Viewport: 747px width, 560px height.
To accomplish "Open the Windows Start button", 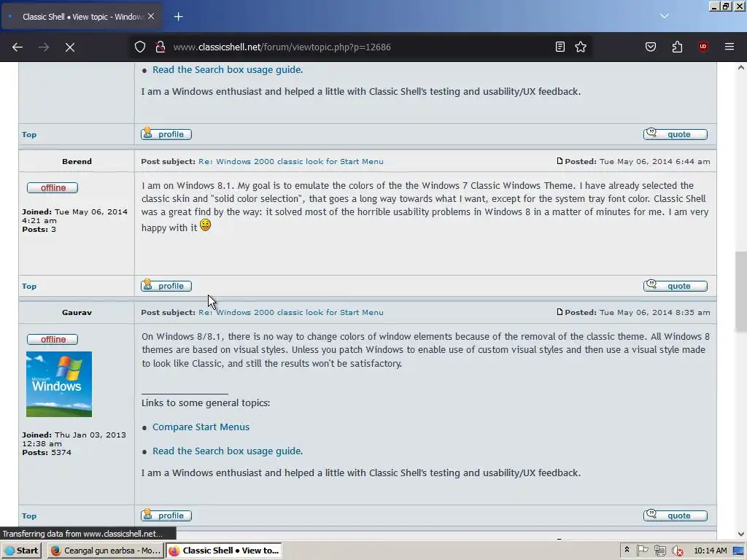I will click(21, 551).
